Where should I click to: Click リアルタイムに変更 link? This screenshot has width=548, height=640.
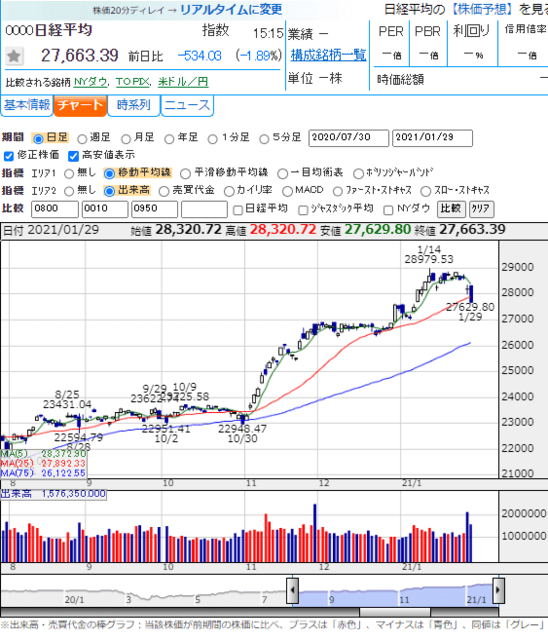click(231, 10)
